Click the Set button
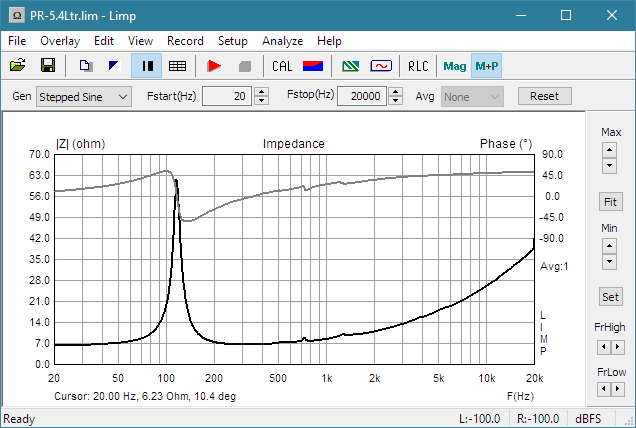The image size is (636, 428). (610, 297)
